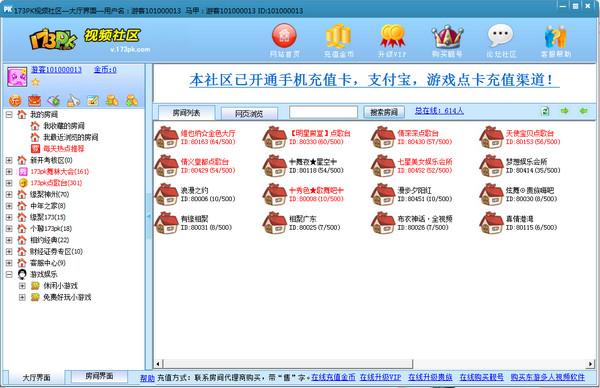This screenshot has width=600, height=388.
Task: Expand the 中年之家(8) category
Action: point(9,206)
